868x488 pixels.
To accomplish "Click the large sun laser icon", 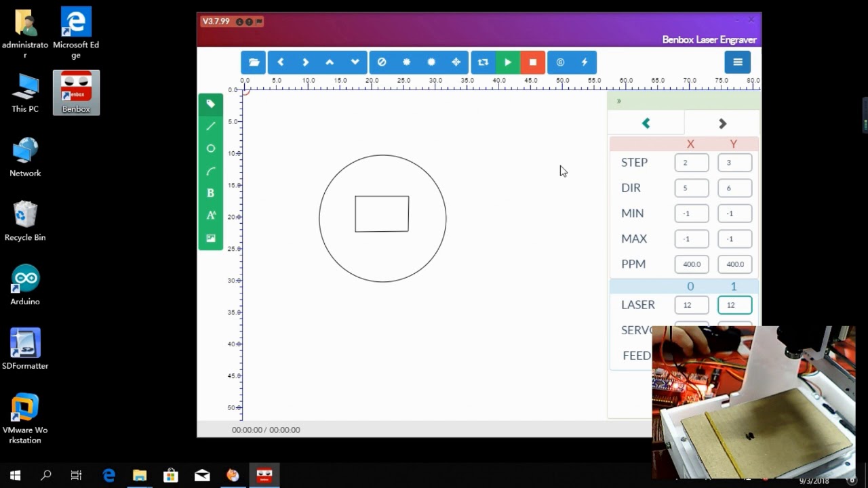I will tap(431, 62).
